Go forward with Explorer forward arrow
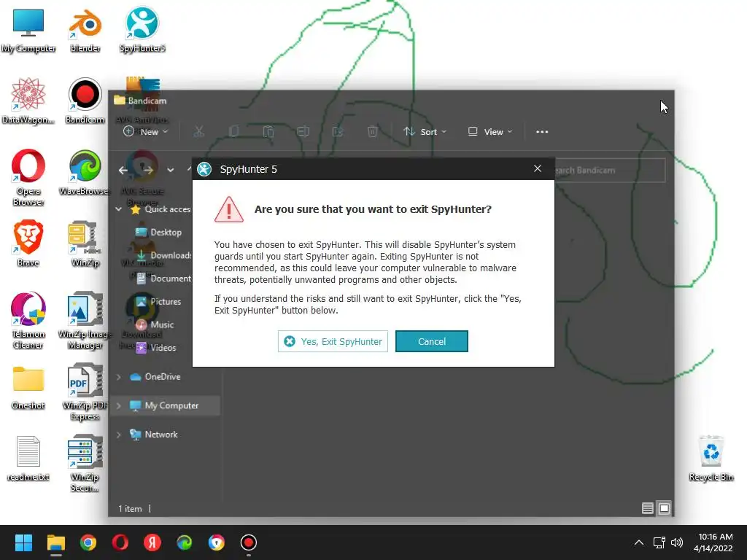Viewport: 747px width, 560px height. (149, 170)
